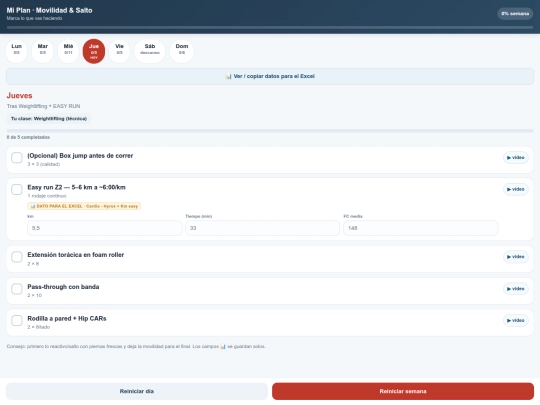Select the Mar day tab

point(42,51)
